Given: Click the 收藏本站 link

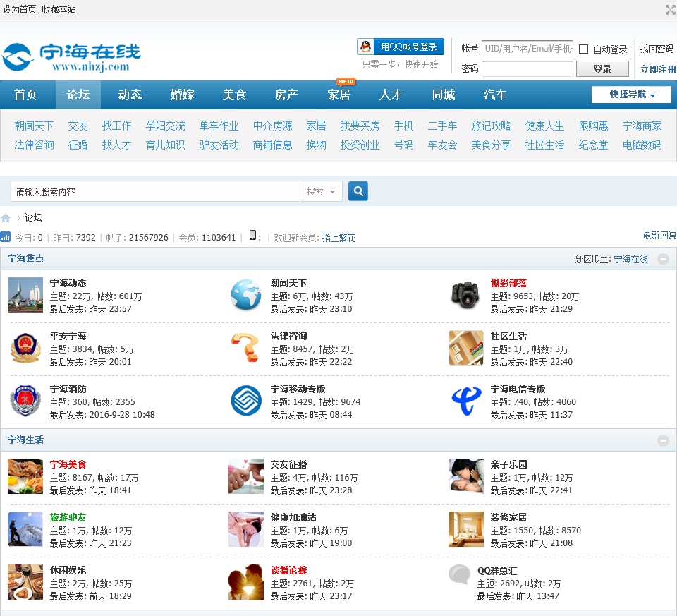Looking at the screenshot, I should tap(59, 9).
